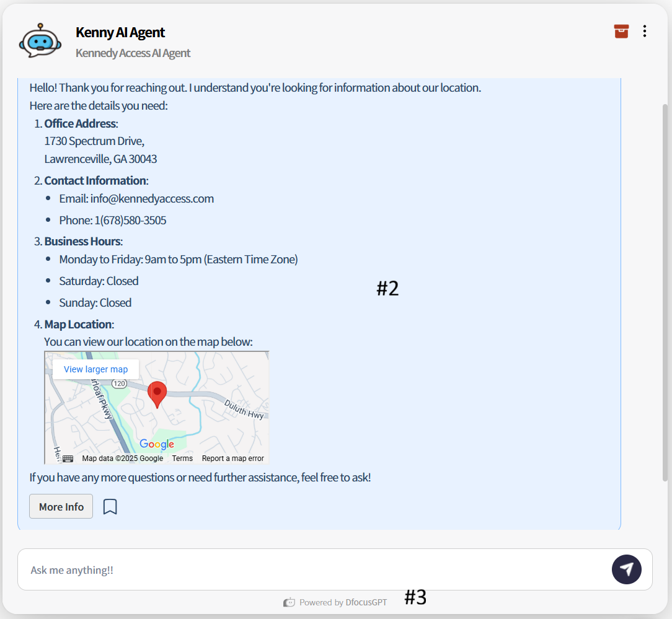The width and height of the screenshot is (672, 619).
Task: Click the red location pin on map
Action: 157,394
